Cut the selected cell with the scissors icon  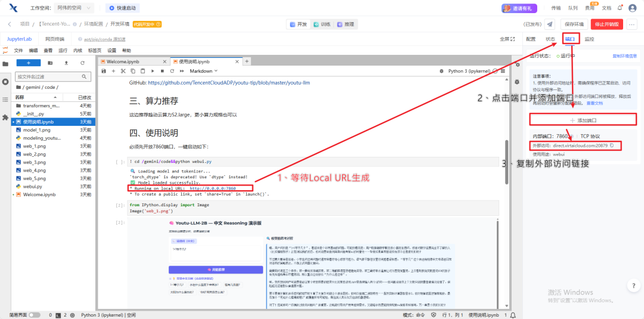point(123,71)
